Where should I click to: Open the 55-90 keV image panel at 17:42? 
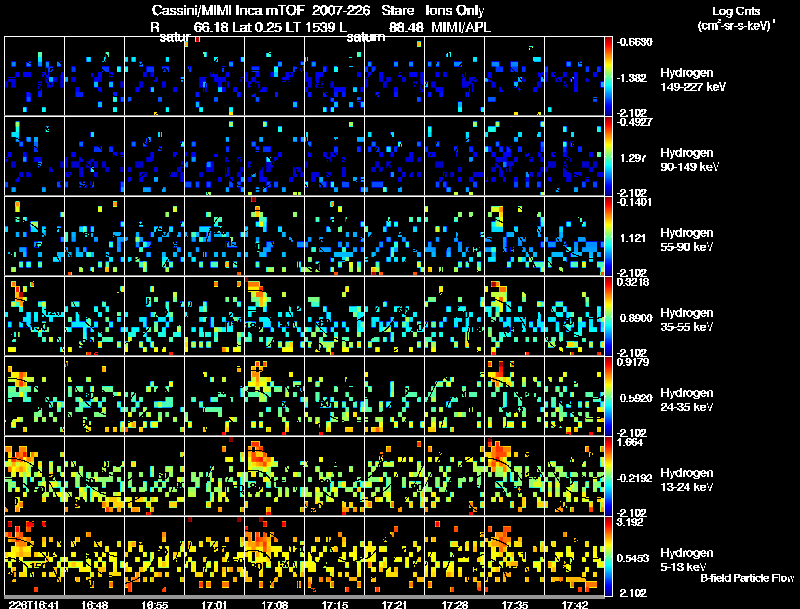tap(574, 236)
